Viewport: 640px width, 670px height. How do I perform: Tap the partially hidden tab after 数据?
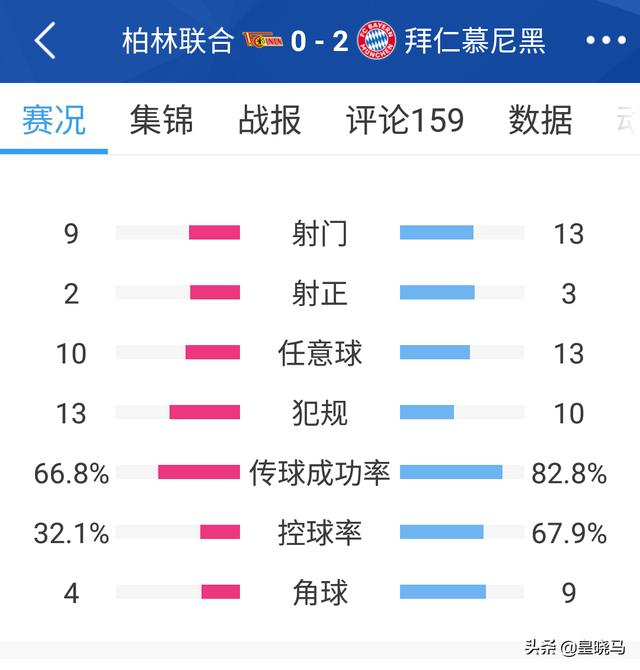pyautogui.click(x=626, y=120)
